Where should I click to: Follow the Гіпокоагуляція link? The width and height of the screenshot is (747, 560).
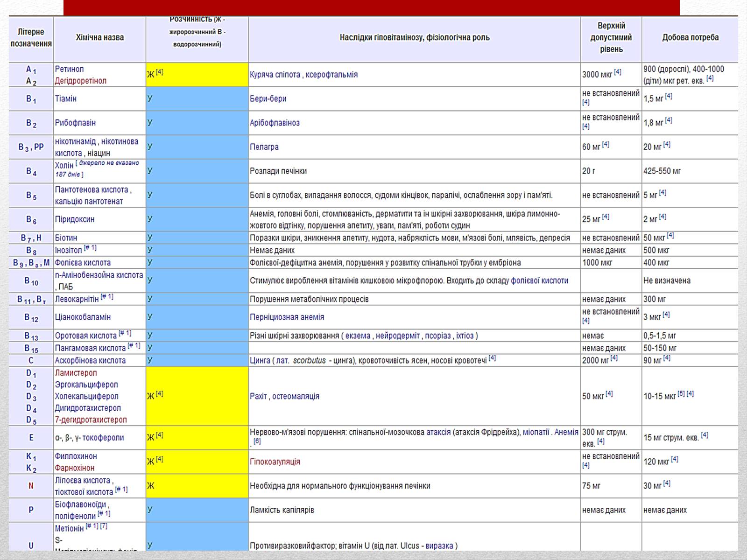pyautogui.click(x=275, y=462)
